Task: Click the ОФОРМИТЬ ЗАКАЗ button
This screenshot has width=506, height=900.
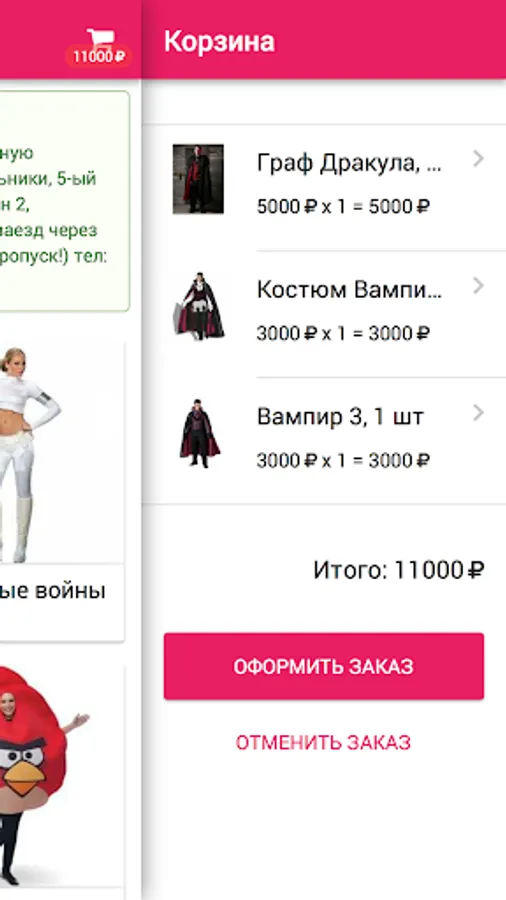Action: (x=324, y=666)
